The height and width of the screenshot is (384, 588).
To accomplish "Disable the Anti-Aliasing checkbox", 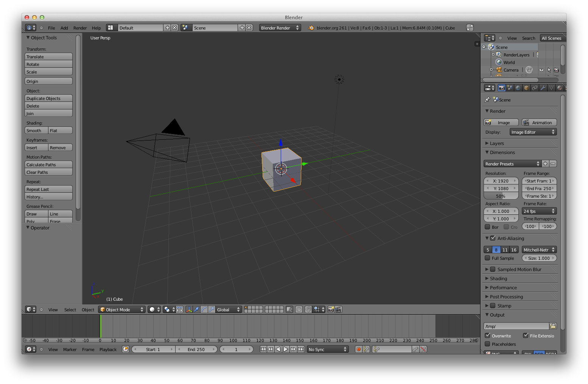I will pos(493,238).
